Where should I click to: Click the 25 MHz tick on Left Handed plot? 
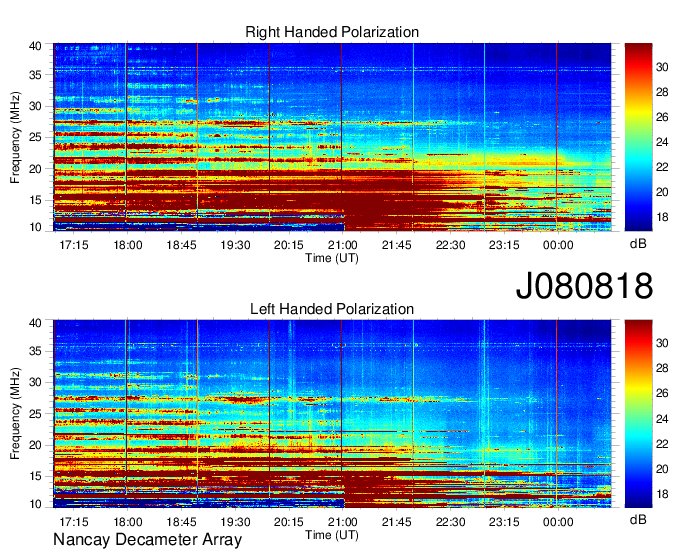click(x=35, y=414)
